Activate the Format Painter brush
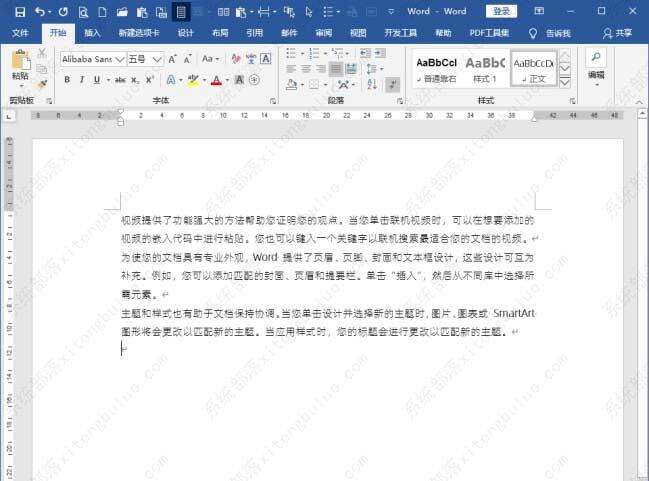 pyautogui.click(x=42, y=84)
